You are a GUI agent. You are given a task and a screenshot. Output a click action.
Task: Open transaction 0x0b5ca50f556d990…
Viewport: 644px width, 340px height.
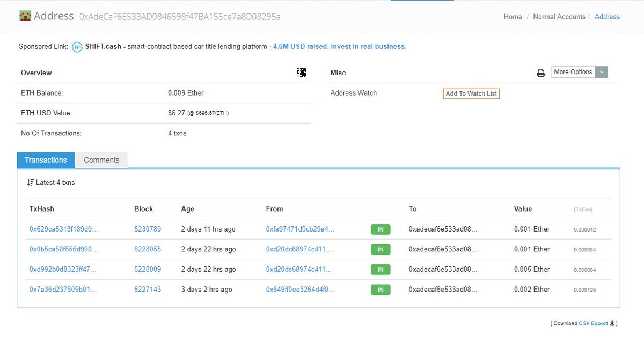pos(63,249)
